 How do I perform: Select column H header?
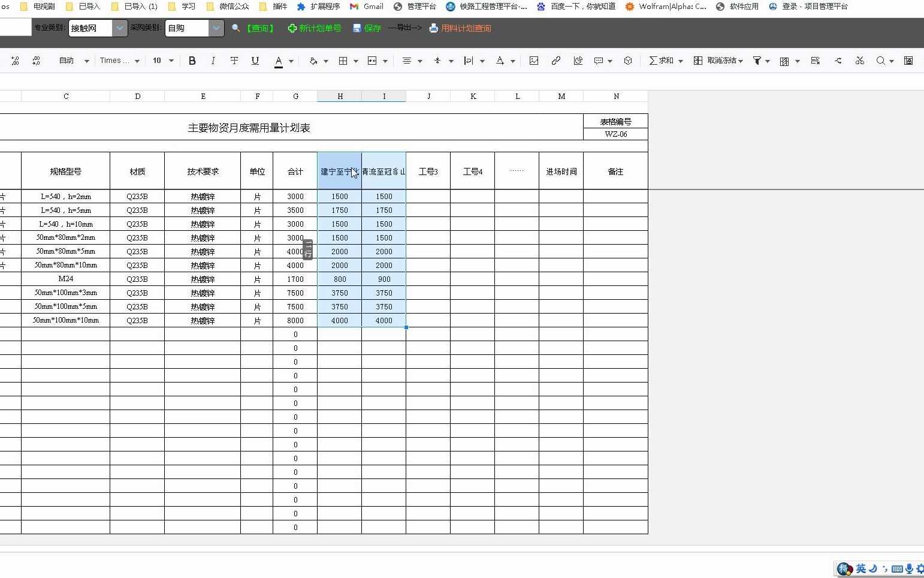[x=340, y=96]
